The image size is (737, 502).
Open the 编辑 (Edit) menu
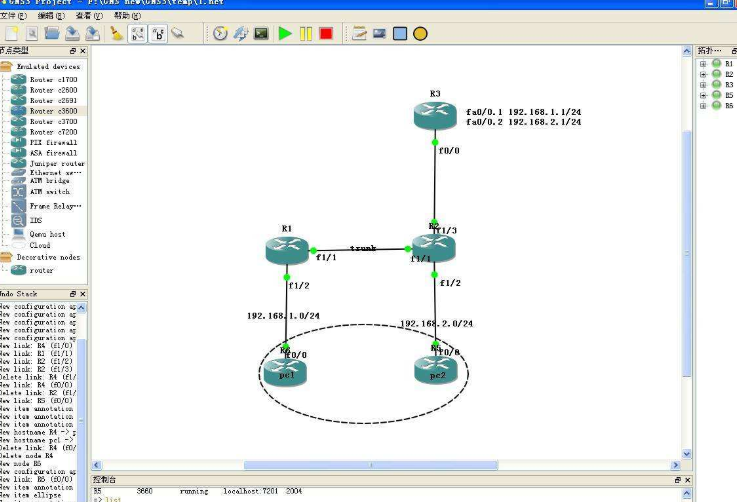click(x=51, y=16)
